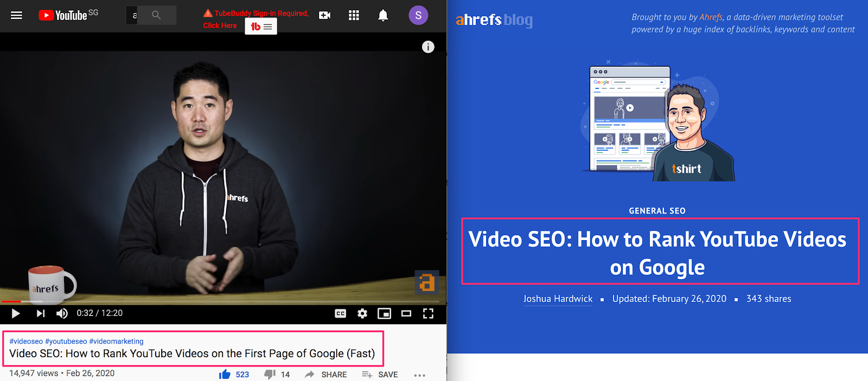Click the 14,947 views count text
Screen dimensions: 868x381
pyautogui.click(x=34, y=373)
